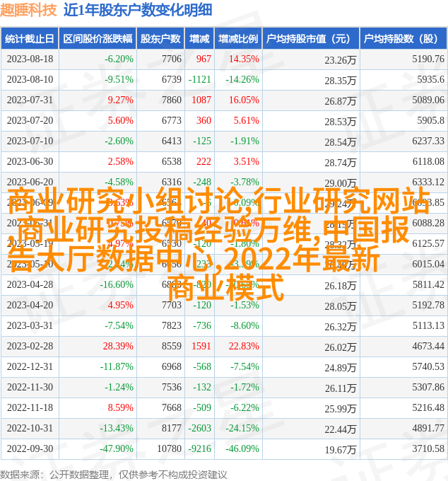Click the 户均持股数（股） column header
Image resolution: width=448 pixels, height=481 pixels.
click(x=403, y=39)
